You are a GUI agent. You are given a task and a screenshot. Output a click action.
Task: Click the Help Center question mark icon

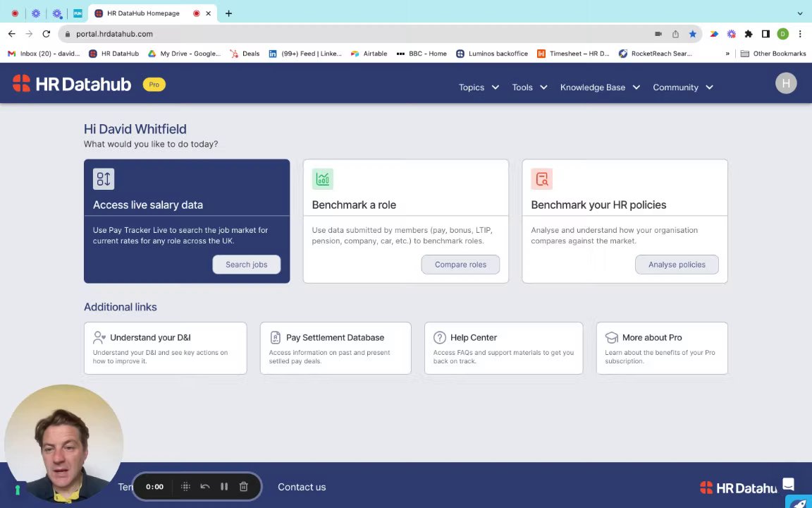pyautogui.click(x=440, y=337)
